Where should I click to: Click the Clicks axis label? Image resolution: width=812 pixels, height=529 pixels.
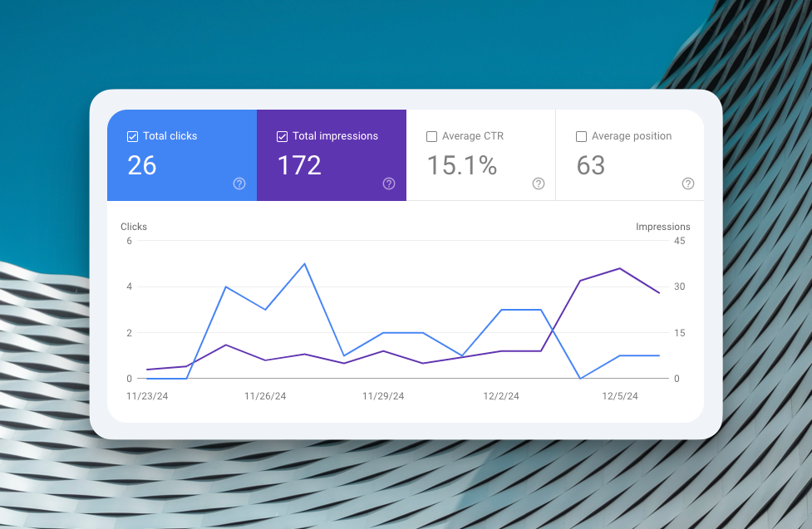[134, 227]
